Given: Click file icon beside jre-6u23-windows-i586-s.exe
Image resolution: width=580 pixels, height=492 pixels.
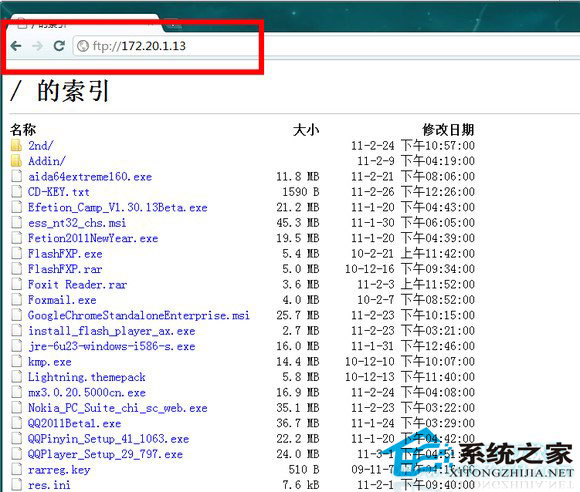Looking at the screenshot, I should point(16,346).
